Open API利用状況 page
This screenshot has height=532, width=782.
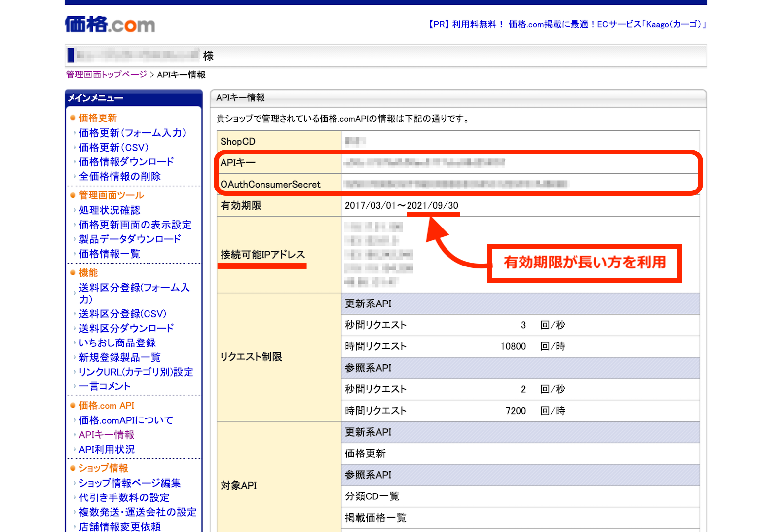[107, 450]
